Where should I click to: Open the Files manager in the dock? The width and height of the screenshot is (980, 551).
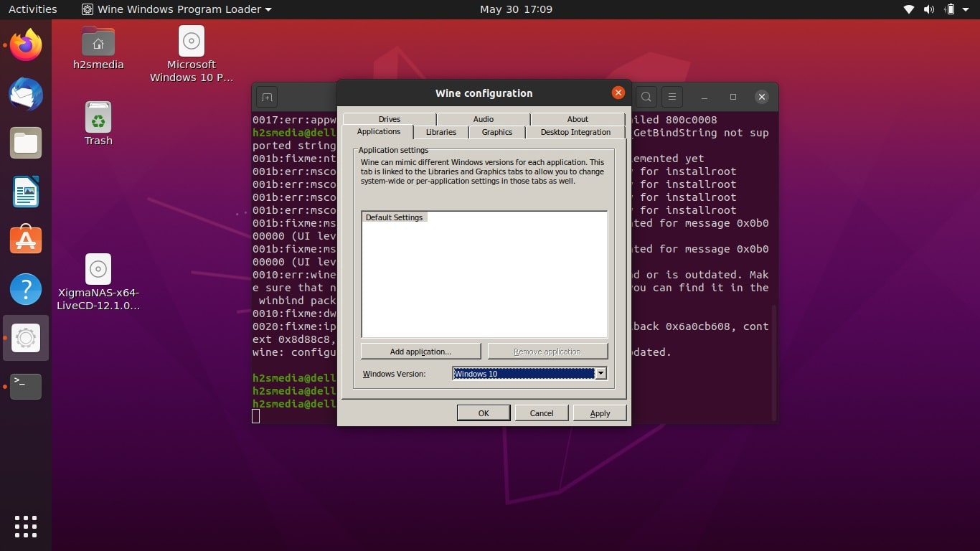pyautogui.click(x=26, y=143)
